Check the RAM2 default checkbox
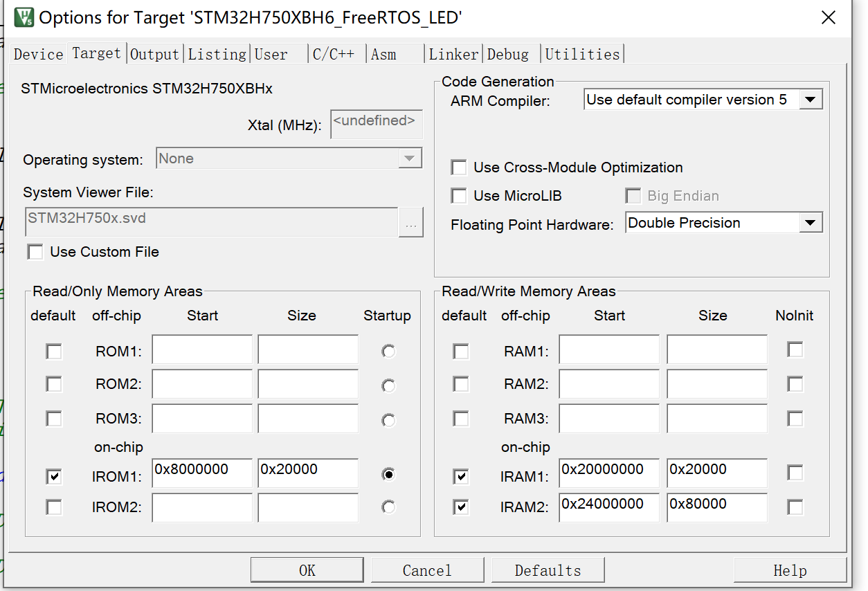This screenshot has height=591, width=868. [460, 384]
